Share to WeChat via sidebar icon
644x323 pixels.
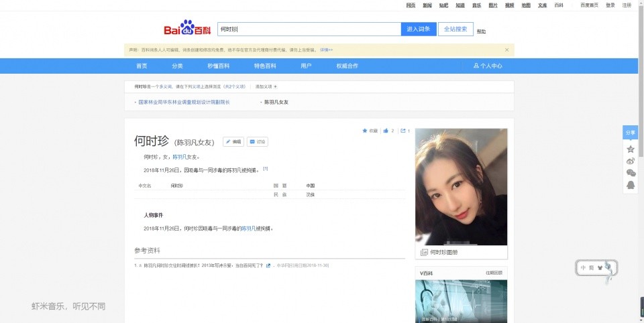[x=631, y=173]
